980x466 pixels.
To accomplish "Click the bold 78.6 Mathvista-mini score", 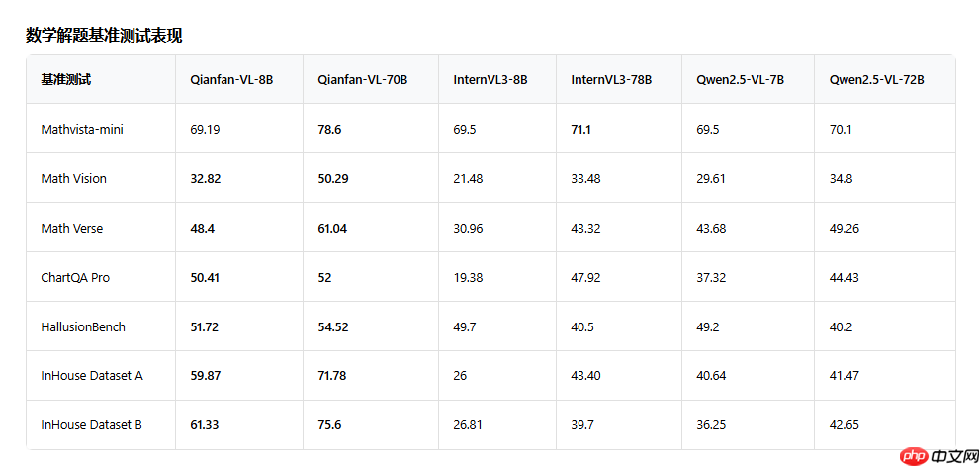I will [x=329, y=129].
